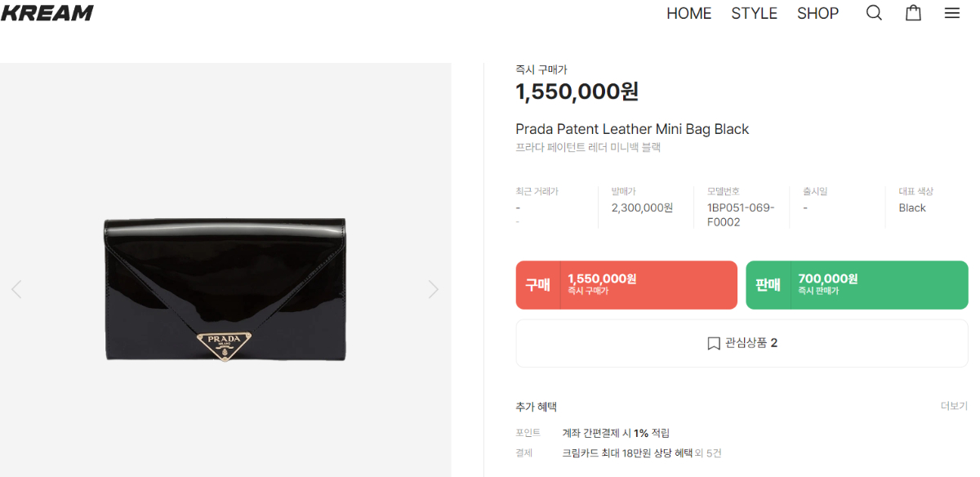Image resolution: width=980 pixels, height=477 pixels.
Task: Click the Prada Patent Leather Mini Bag title
Action: pos(631,129)
